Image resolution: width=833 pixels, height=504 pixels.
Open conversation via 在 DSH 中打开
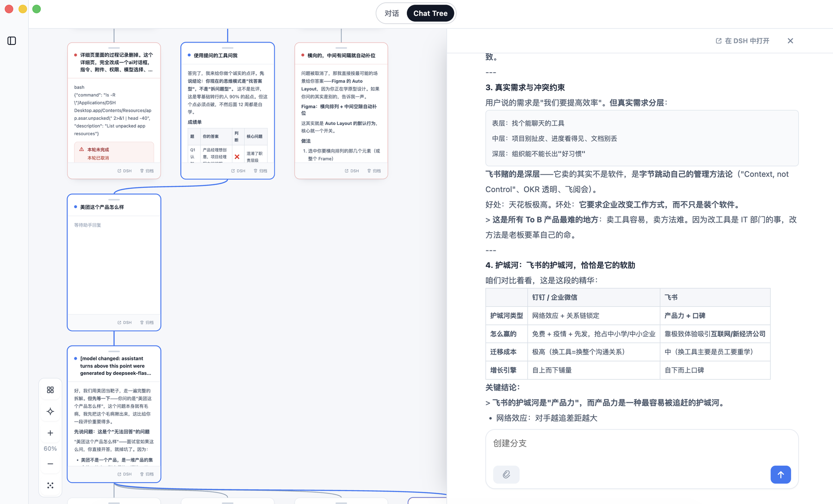coord(742,41)
